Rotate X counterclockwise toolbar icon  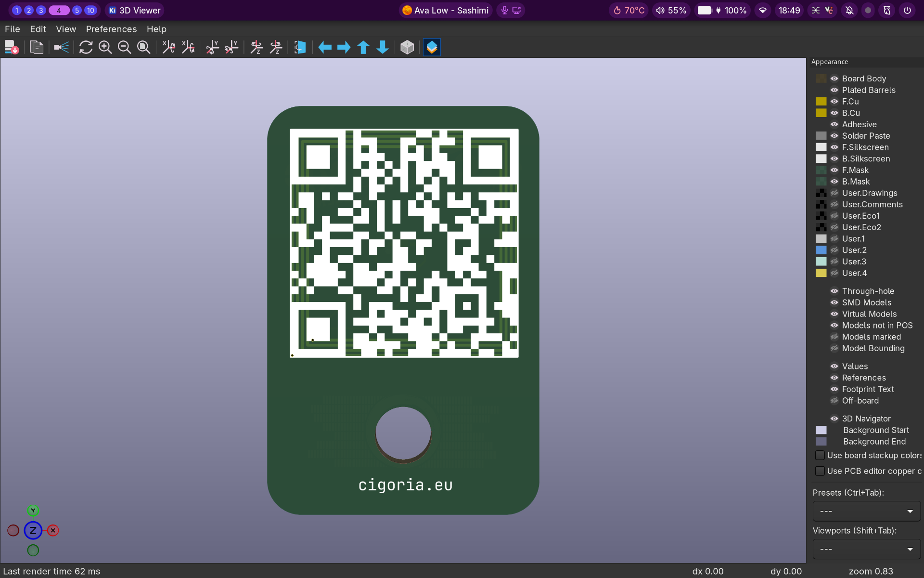tap(188, 47)
